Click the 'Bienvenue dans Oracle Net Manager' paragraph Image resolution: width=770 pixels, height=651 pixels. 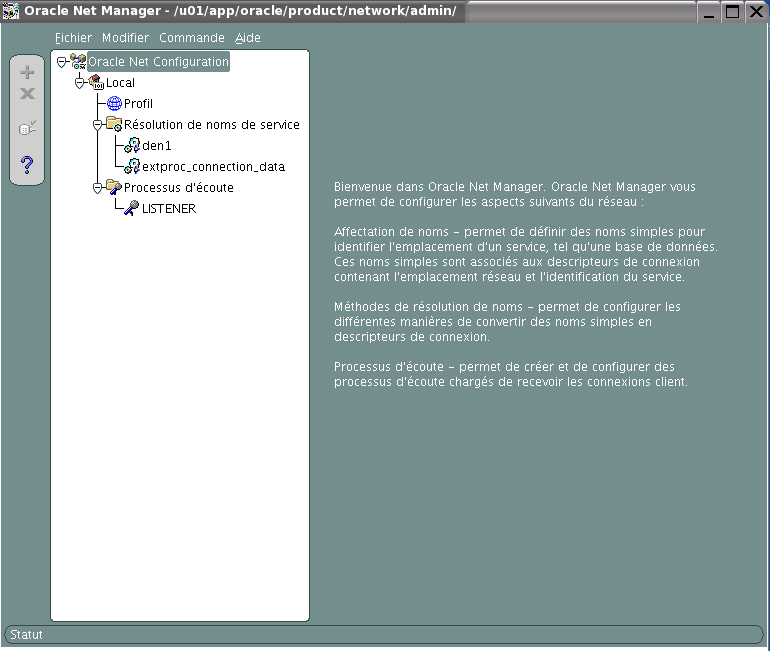pos(515,194)
